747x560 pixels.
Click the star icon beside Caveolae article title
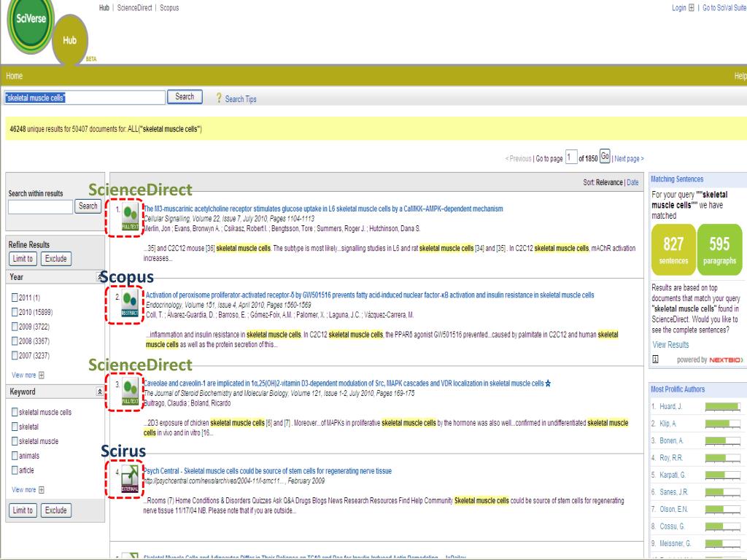[548, 384]
